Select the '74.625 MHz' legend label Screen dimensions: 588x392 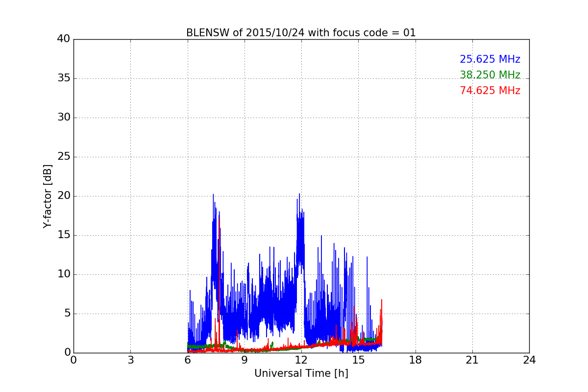(490, 91)
